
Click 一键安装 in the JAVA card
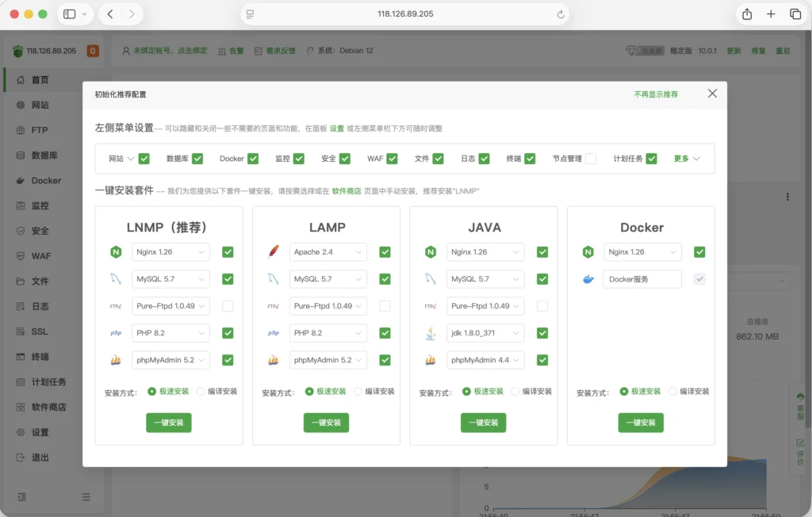(484, 423)
